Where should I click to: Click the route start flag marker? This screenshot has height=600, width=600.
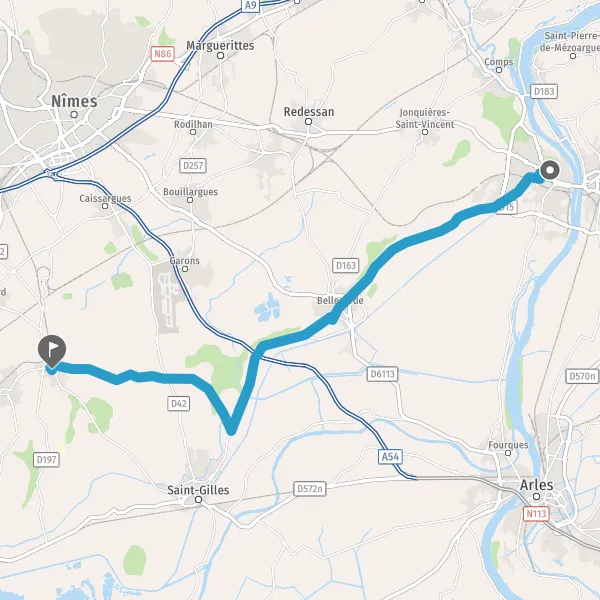pyautogui.click(x=52, y=350)
